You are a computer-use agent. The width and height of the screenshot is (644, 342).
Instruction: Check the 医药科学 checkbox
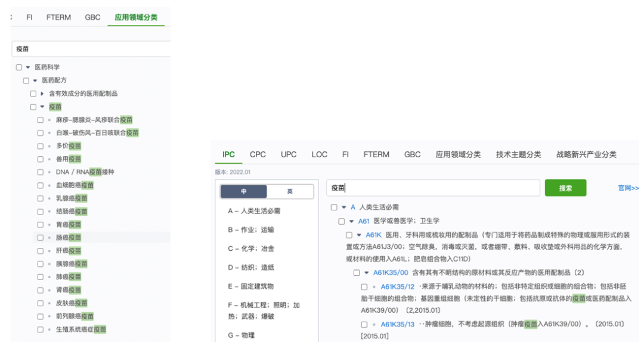(x=19, y=67)
